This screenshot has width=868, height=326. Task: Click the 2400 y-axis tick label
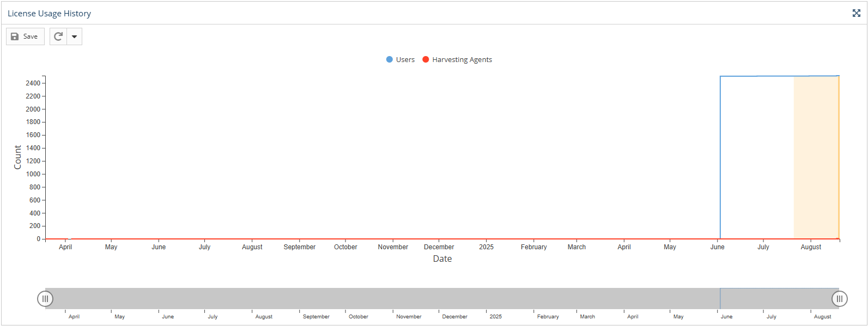[33, 83]
